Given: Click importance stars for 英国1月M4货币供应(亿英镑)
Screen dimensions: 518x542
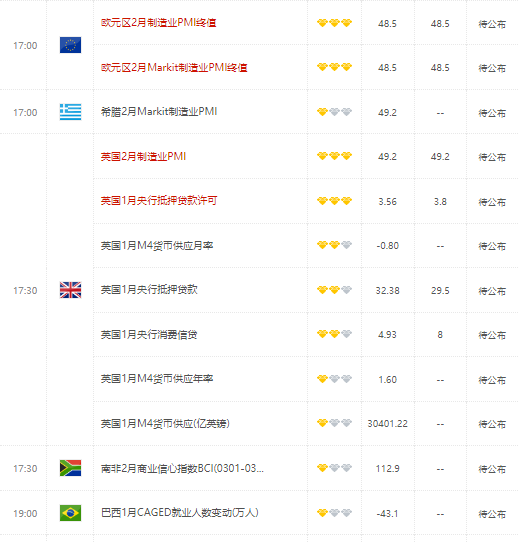Looking at the screenshot, I should [x=335, y=423].
